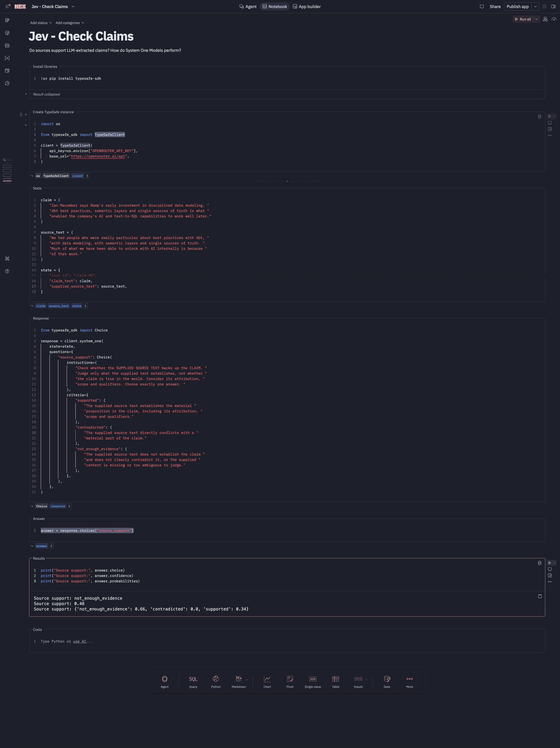This screenshot has height=748, width=560.
Task: Open more options for TypeSafe instance cell
Action: 550,135
